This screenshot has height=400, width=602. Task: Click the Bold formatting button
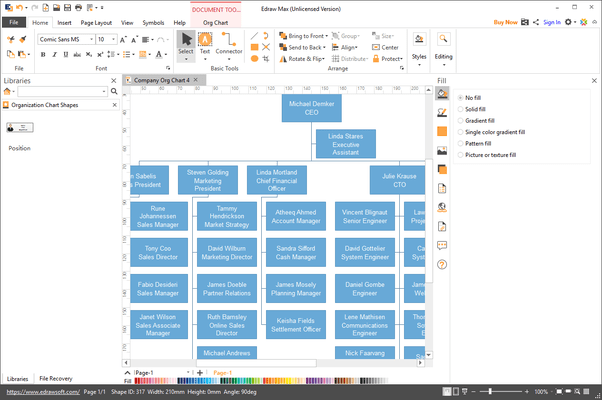[x=43, y=55]
